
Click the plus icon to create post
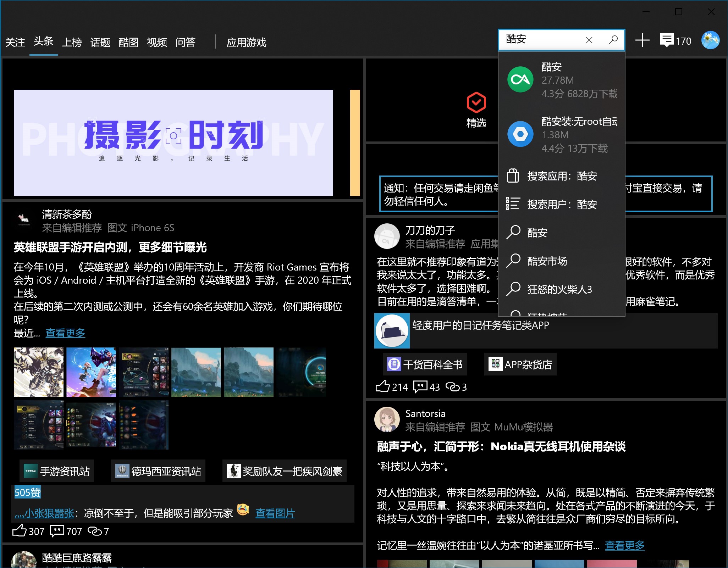tap(642, 40)
